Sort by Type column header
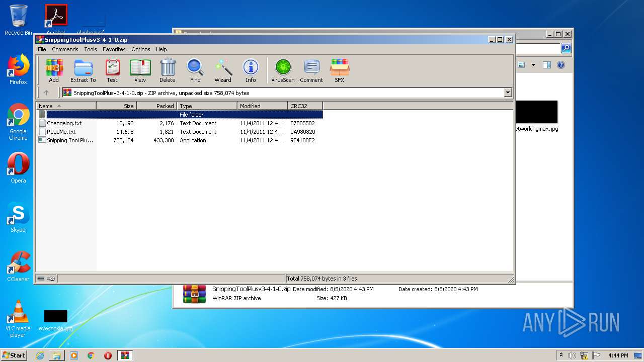 [207, 106]
